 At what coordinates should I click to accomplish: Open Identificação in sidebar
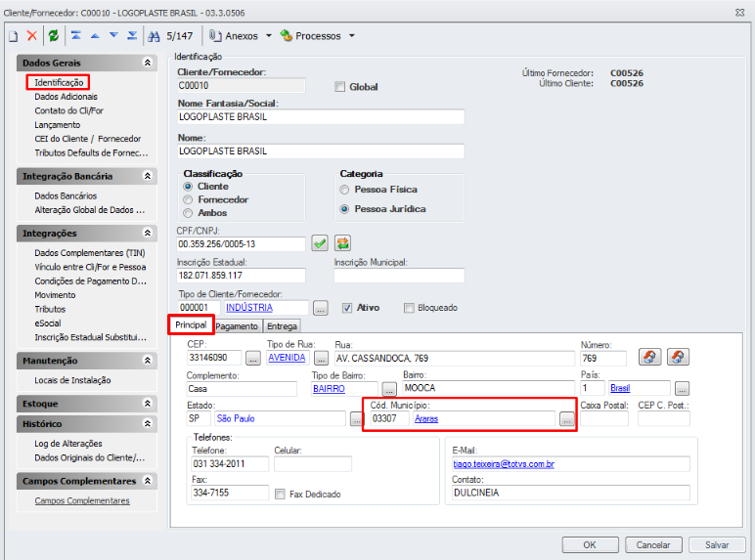pos(59,83)
